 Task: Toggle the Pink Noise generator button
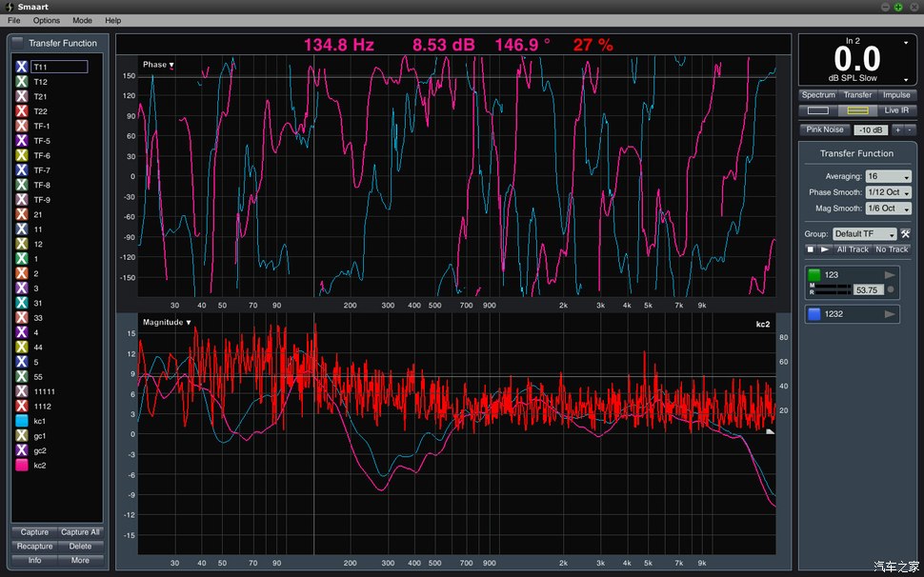[825, 129]
